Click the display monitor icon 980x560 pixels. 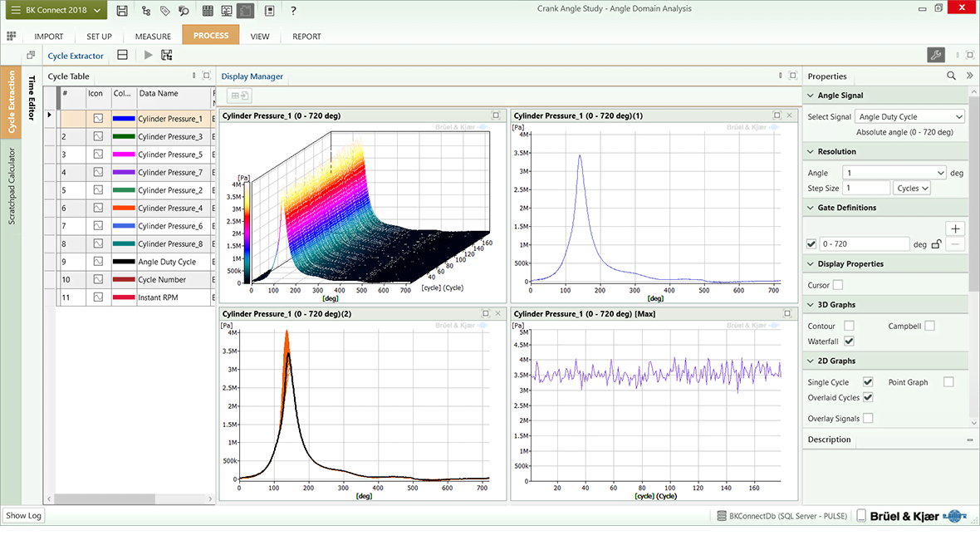coord(226,11)
